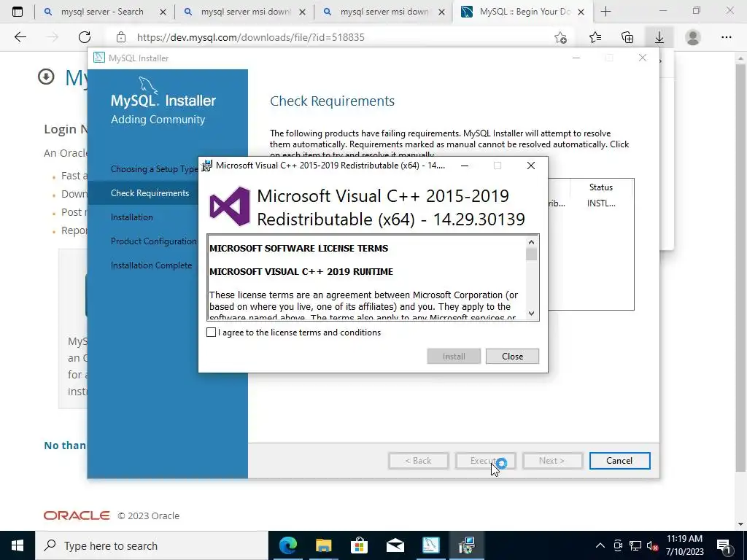The image size is (747, 560).
Task: Minimize the Visual C++ setup dialog
Action: click(x=465, y=166)
